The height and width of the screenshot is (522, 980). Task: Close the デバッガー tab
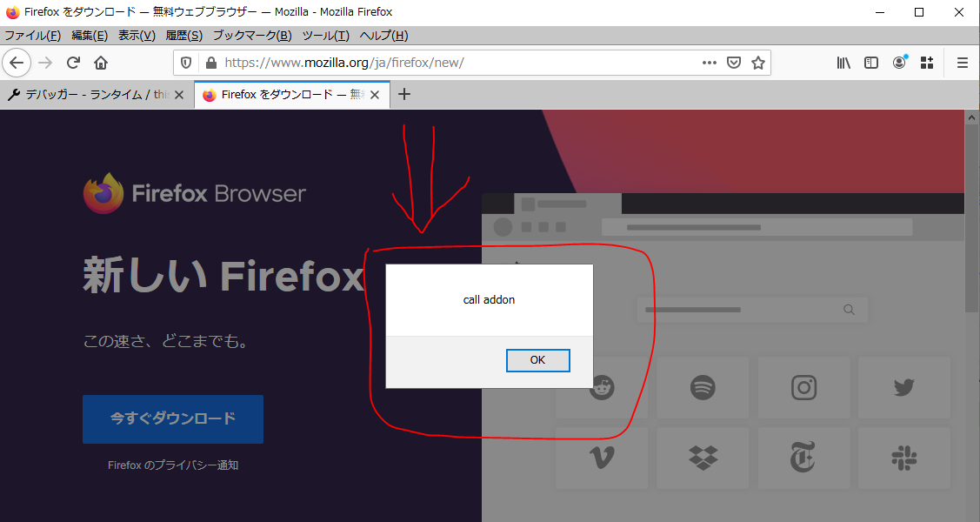click(x=179, y=95)
